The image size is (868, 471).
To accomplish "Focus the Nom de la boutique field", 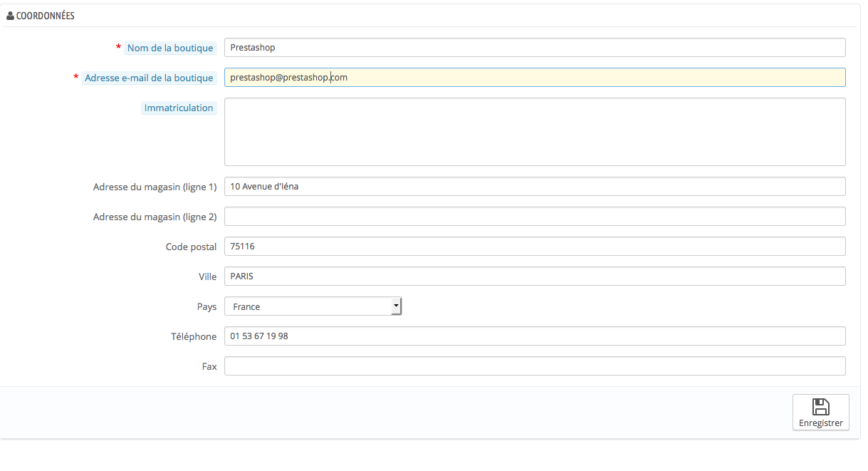I will [x=535, y=48].
